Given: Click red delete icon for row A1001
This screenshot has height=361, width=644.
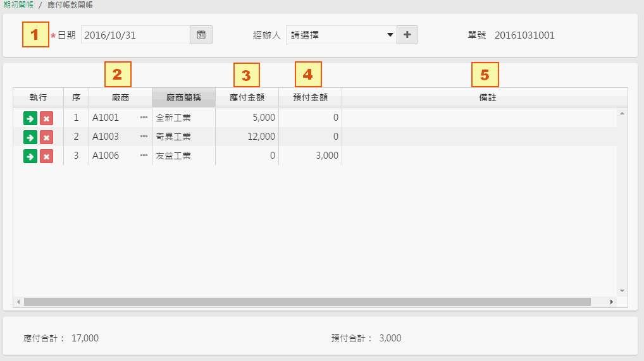Looking at the screenshot, I should (46, 118).
